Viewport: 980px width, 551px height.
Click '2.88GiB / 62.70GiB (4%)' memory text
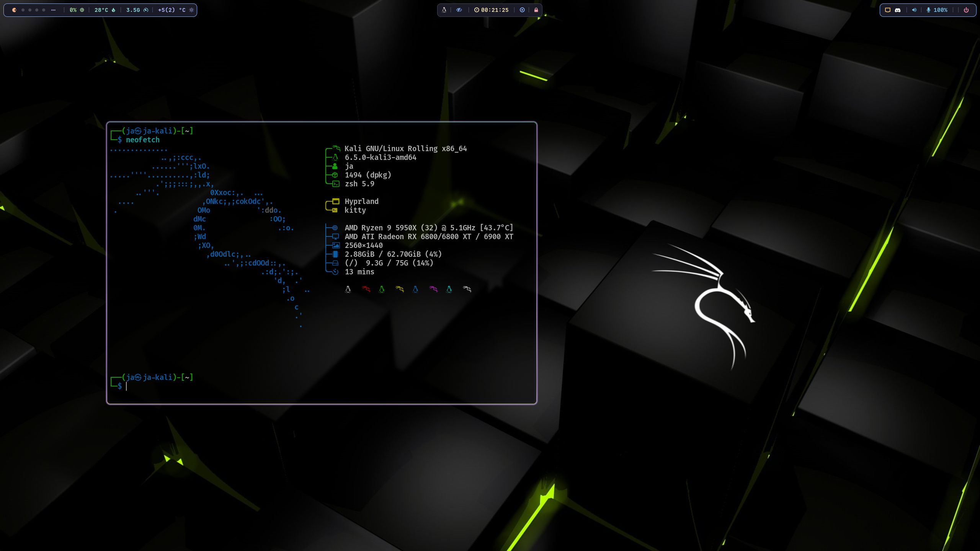click(393, 254)
